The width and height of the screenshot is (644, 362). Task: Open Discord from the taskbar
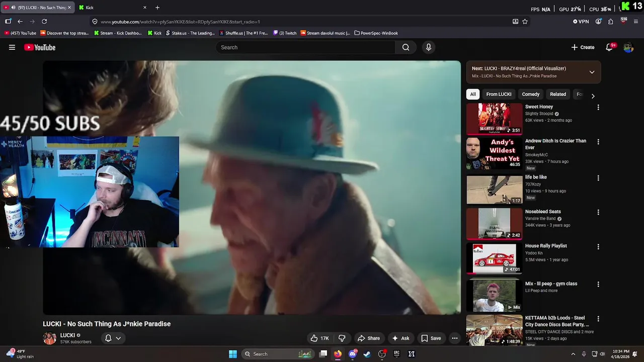[x=352, y=354]
